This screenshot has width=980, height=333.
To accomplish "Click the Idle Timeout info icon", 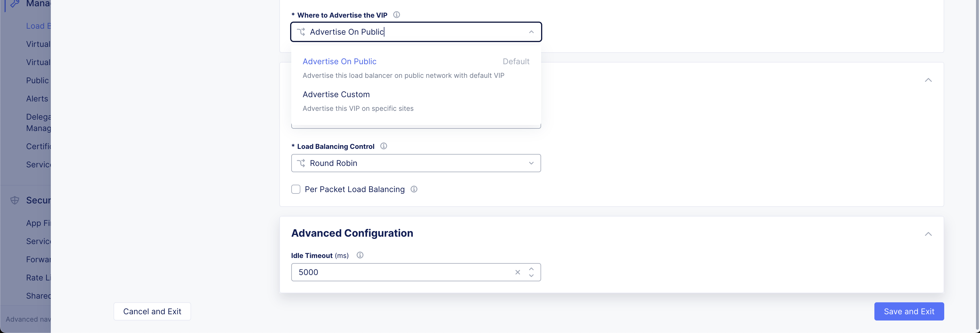I will point(360,255).
